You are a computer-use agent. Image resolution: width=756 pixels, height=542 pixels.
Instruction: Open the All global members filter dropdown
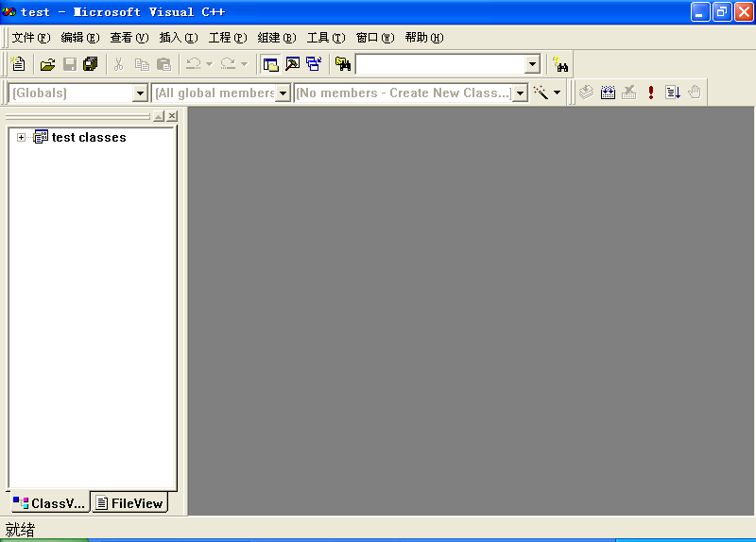283,93
